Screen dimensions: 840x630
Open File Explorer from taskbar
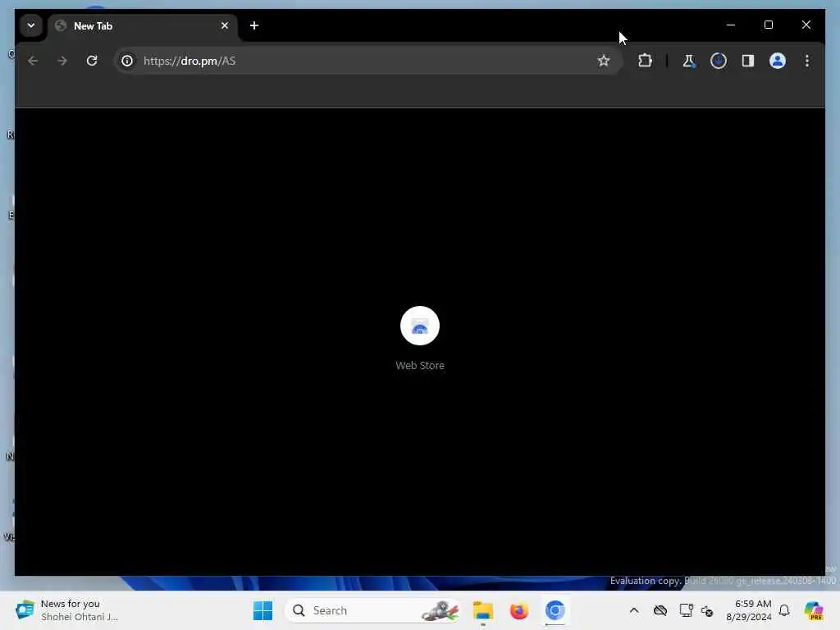tap(482, 610)
